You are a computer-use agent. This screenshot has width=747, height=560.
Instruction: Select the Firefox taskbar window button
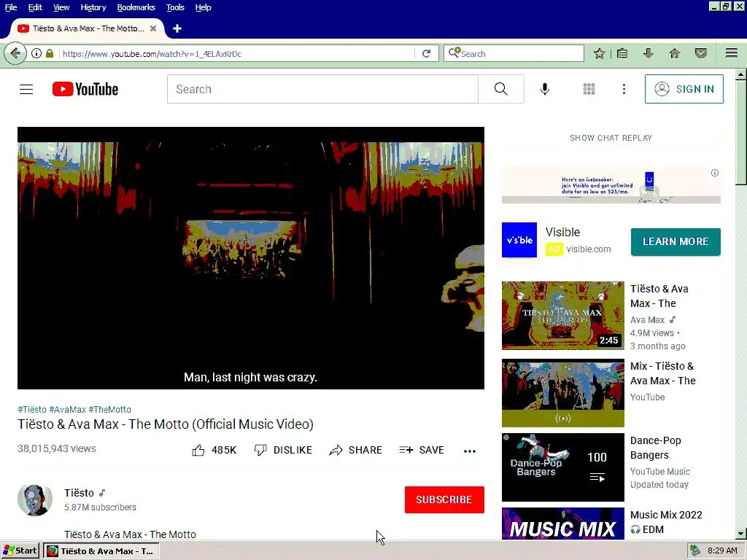pyautogui.click(x=101, y=551)
